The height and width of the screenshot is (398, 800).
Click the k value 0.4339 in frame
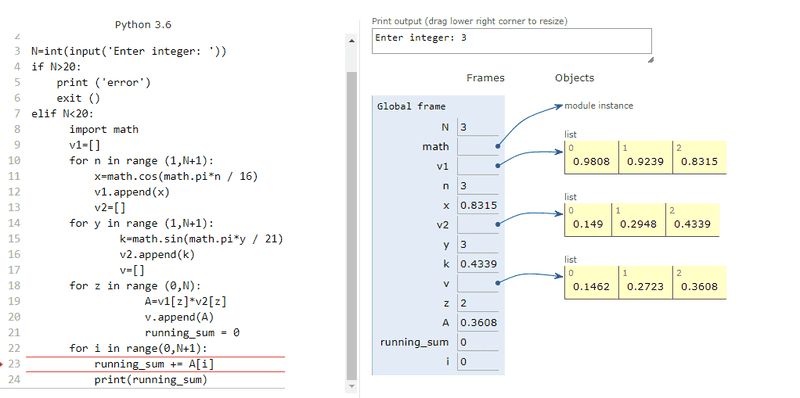479,264
